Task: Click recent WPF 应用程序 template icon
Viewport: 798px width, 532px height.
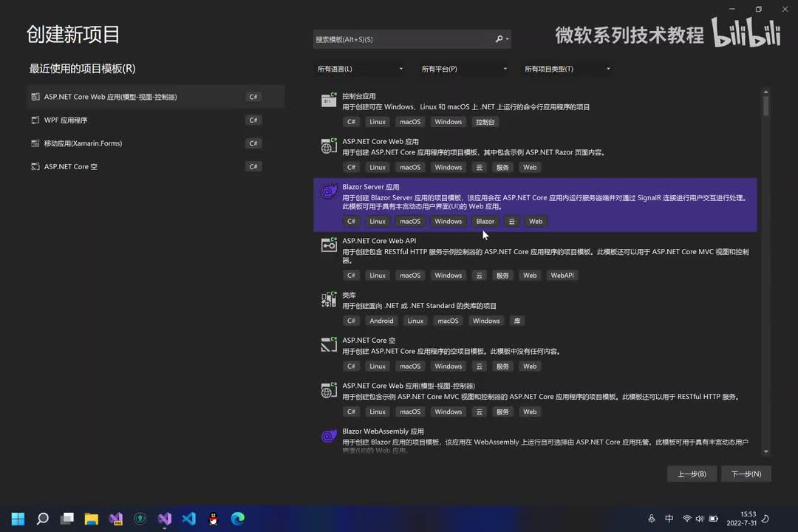Action: (35, 120)
